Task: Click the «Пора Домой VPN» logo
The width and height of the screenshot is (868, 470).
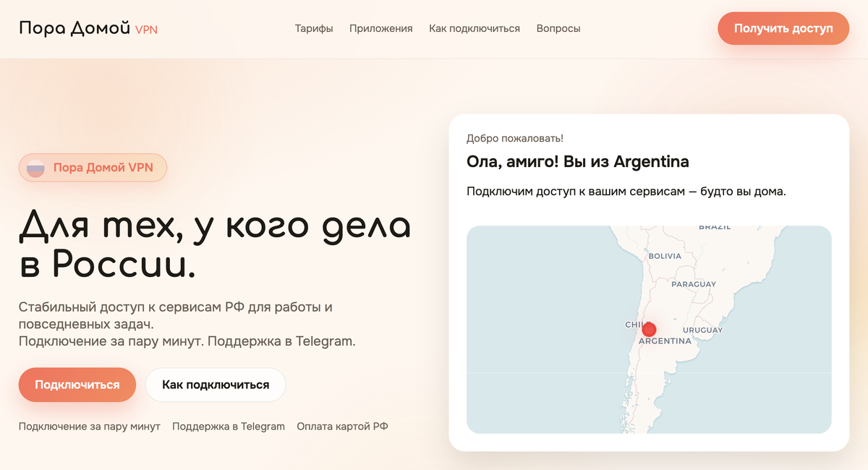Action: tap(87, 28)
